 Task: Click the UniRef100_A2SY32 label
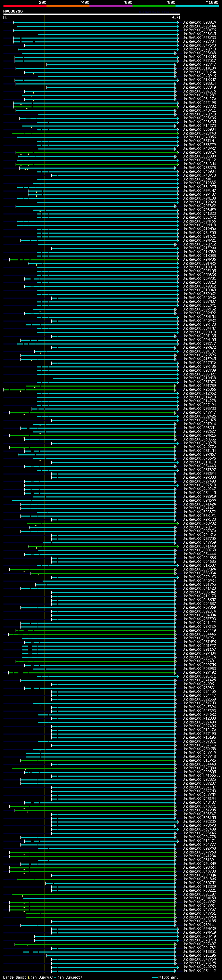pos(199,106)
